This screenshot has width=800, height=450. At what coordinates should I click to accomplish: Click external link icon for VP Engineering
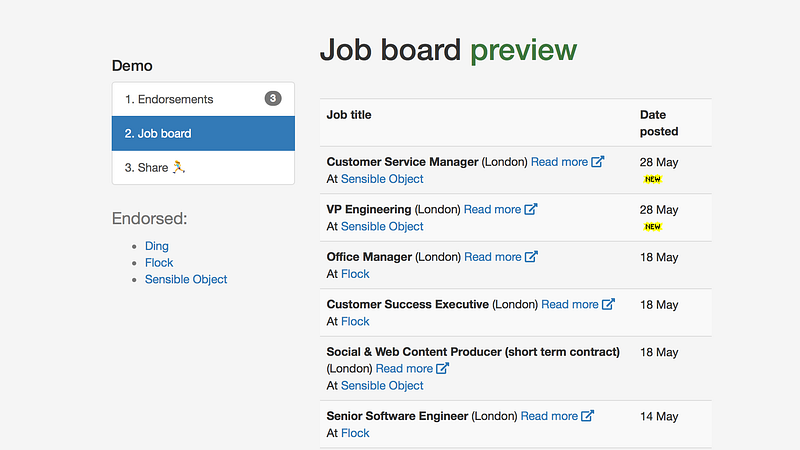click(x=531, y=209)
